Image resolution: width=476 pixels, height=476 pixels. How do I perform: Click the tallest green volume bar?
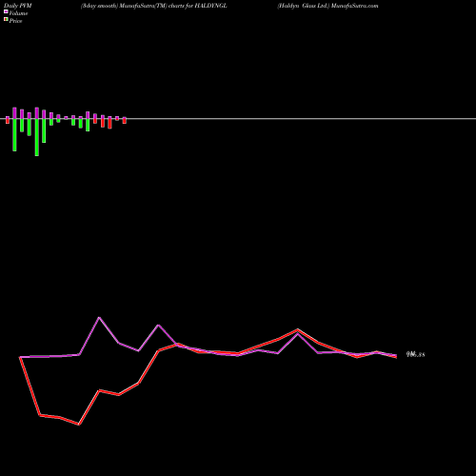click(37, 137)
